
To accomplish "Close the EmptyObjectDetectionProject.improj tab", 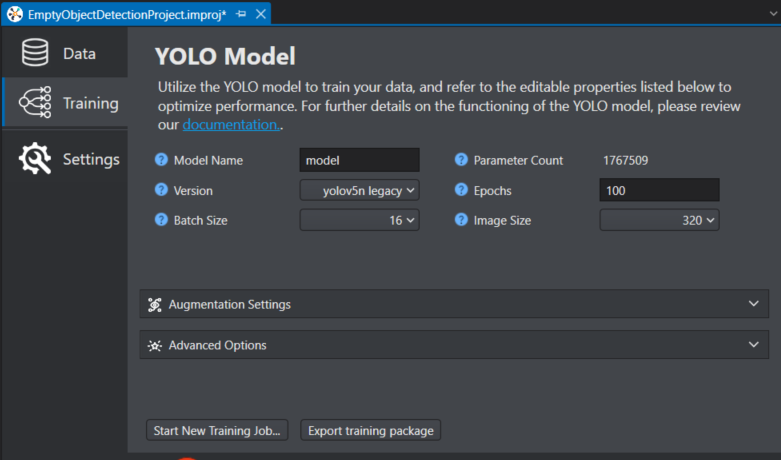I will (x=260, y=14).
